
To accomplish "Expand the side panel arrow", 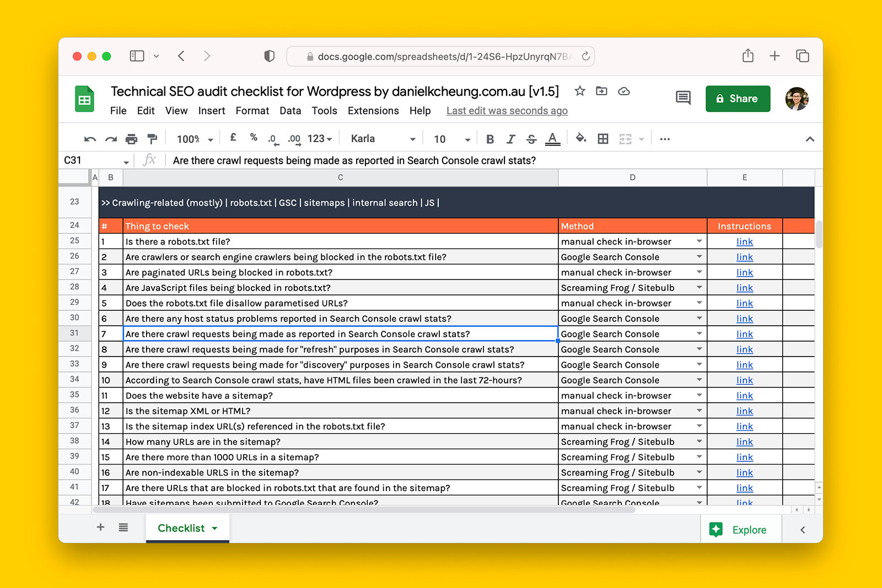I will (x=803, y=530).
